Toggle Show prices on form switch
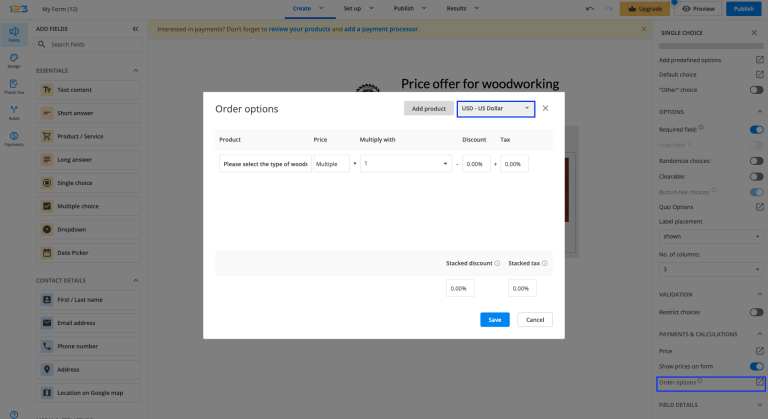The image size is (768, 419). [756, 366]
